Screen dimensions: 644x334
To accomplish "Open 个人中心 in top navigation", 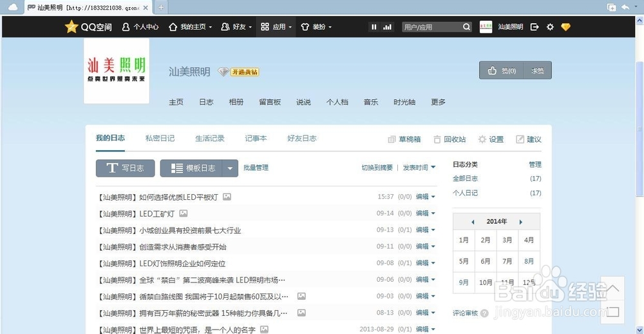I will pyautogui.click(x=140, y=26).
